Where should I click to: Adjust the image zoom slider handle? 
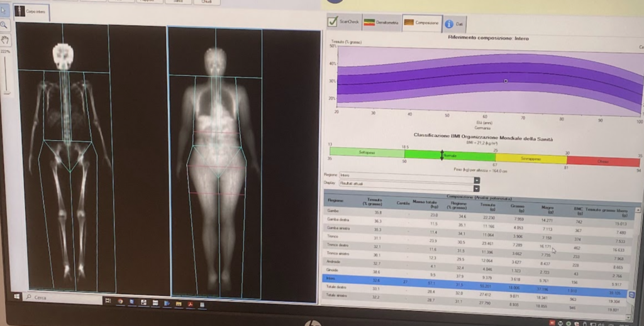(x=6, y=93)
